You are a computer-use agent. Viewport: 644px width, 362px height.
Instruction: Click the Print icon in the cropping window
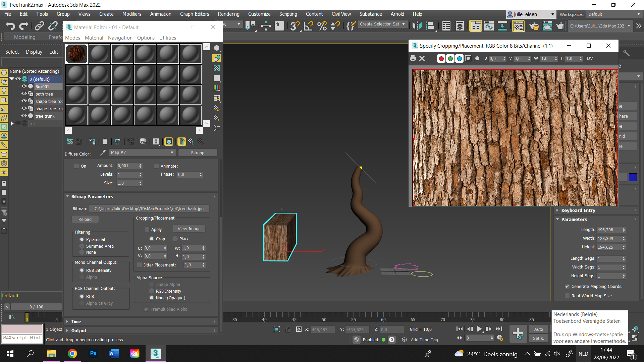[x=413, y=58]
